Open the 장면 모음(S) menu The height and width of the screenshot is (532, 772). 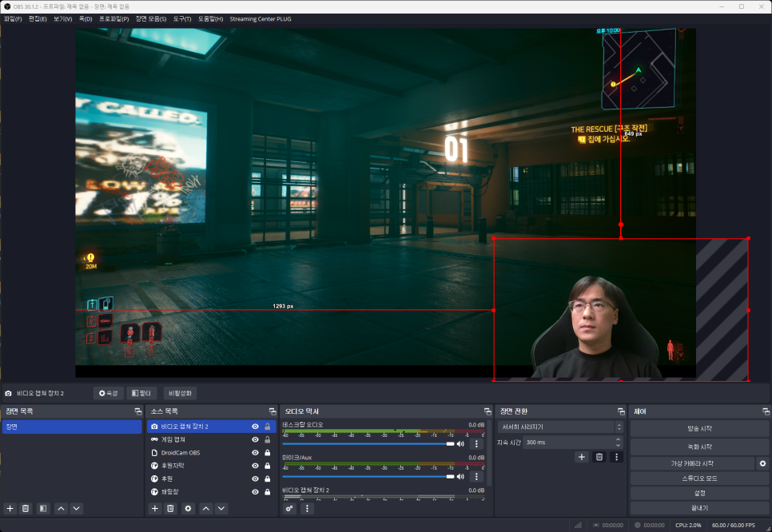point(151,18)
